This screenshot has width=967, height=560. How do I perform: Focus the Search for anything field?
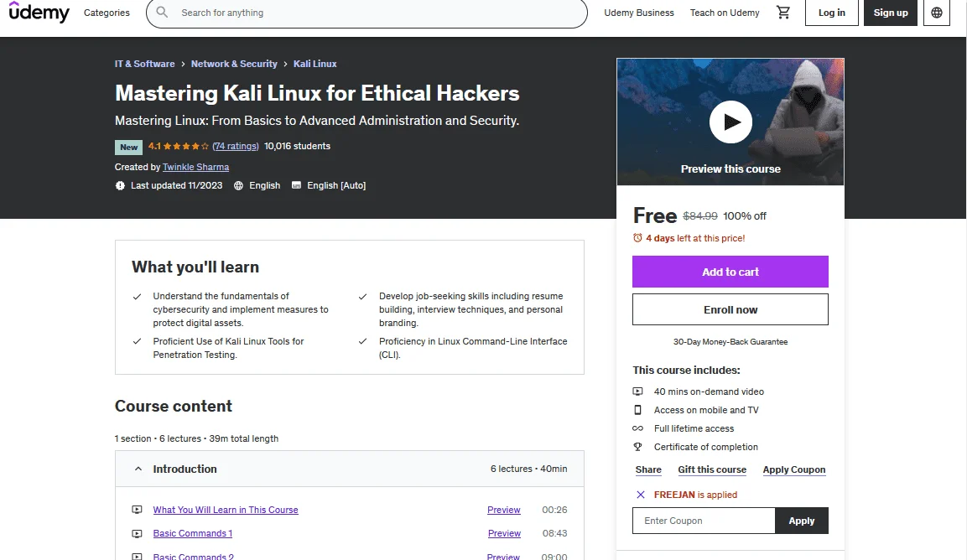pyautogui.click(x=367, y=13)
